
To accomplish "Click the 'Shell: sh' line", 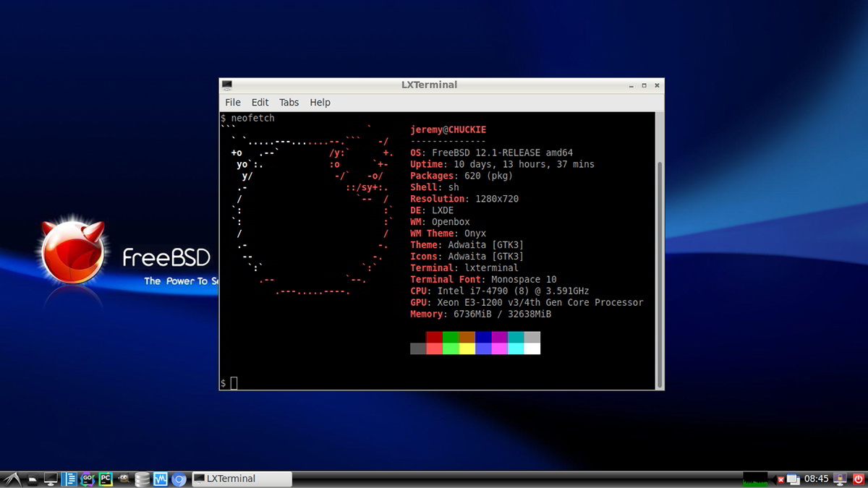I will point(435,188).
